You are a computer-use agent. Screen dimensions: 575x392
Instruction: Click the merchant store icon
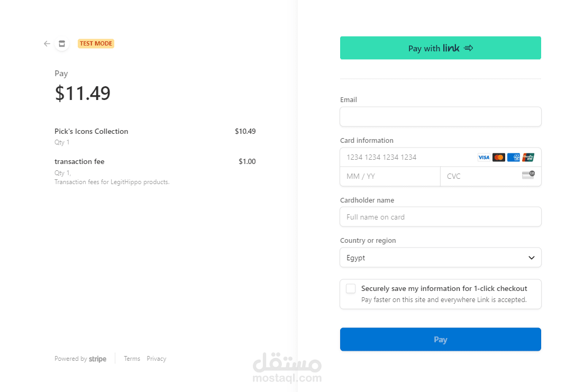tap(62, 44)
